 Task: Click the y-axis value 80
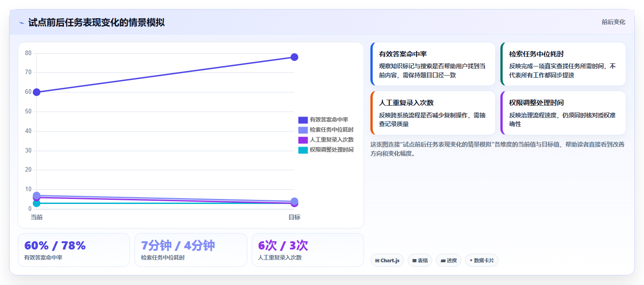click(x=28, y=53)
